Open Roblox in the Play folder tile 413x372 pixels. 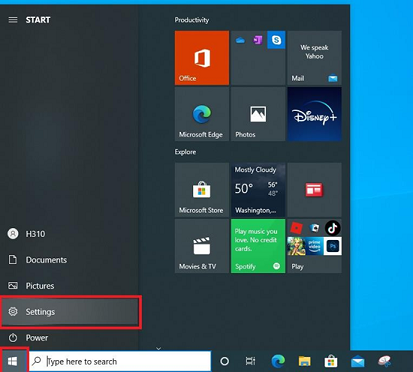[x=296, y=228]
